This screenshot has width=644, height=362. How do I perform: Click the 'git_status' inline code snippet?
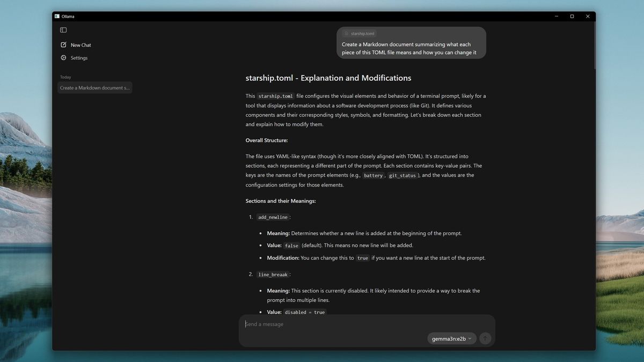pyautogui.click(x=402, y=175)
